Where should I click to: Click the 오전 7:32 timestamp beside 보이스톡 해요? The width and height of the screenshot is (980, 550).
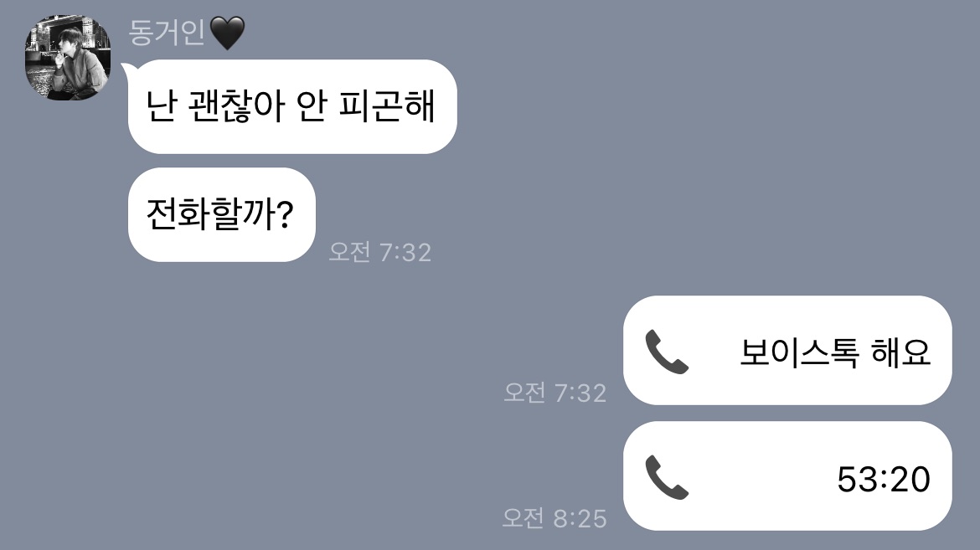[555, 393]
